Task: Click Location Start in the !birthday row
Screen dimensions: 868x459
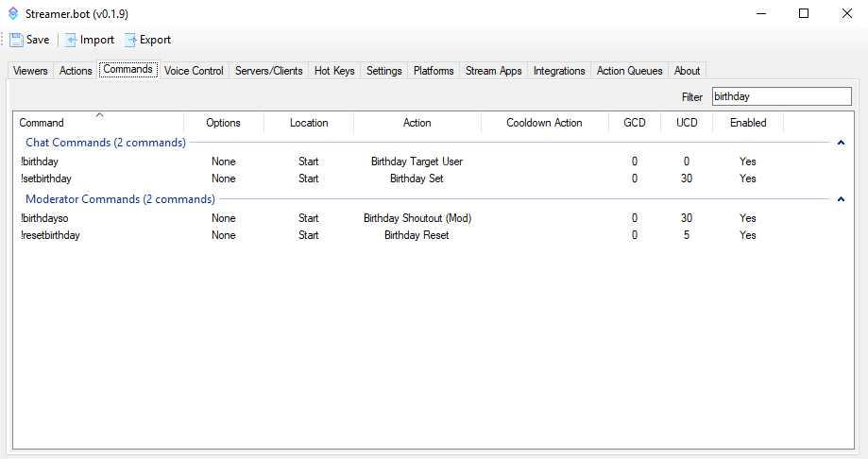Action: (x=308, y=161)
